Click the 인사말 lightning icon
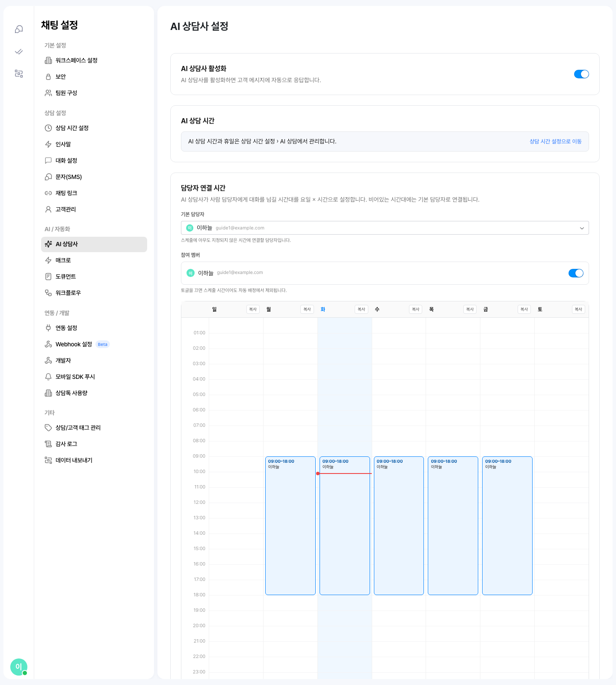 click(x=48, y=144)
